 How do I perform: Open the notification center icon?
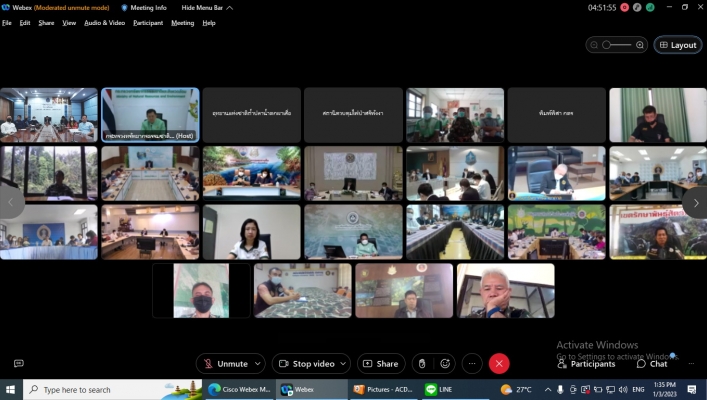tap(692, 390)
